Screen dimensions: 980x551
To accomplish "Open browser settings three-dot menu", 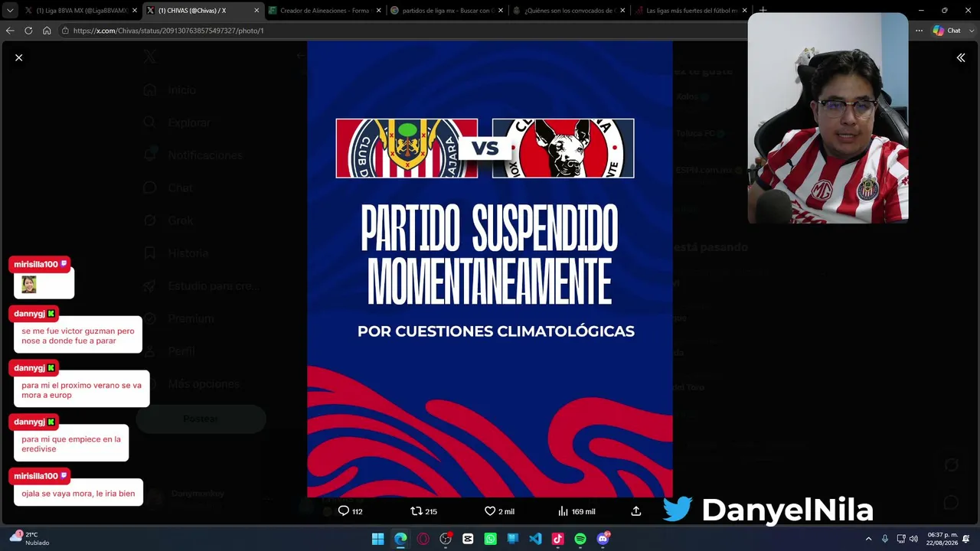I will click(919, 31).
